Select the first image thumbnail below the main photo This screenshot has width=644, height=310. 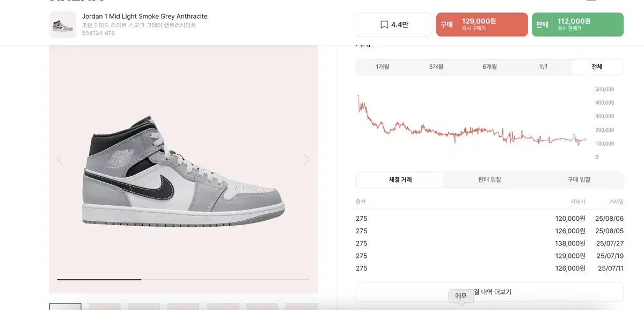tap(64, 306)
